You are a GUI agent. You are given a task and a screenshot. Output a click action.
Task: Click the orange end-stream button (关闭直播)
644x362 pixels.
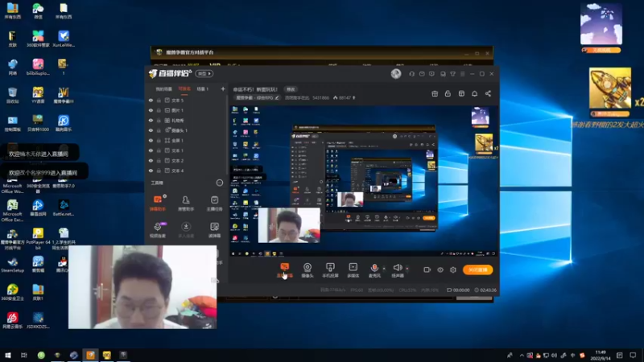tap(478, 269)
